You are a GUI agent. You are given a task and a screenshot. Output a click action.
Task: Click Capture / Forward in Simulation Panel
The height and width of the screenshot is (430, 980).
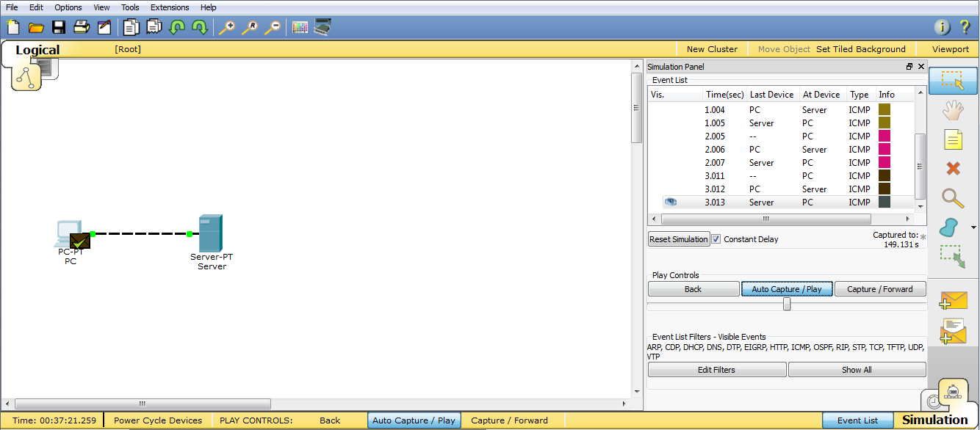(x=880, y=289)
